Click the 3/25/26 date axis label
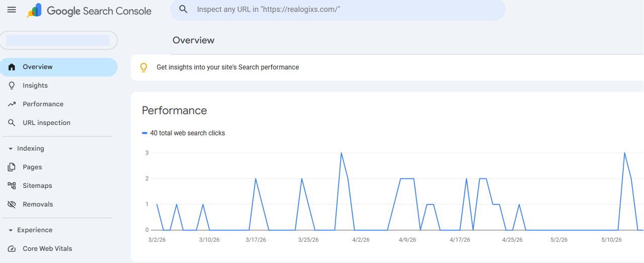This screenshot has width=644, height=263. [308, 240]
